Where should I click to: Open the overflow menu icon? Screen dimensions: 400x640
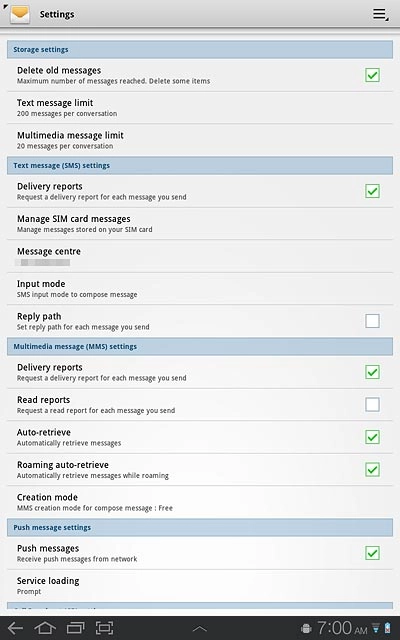pyautogui.click(x=380, y=15)
